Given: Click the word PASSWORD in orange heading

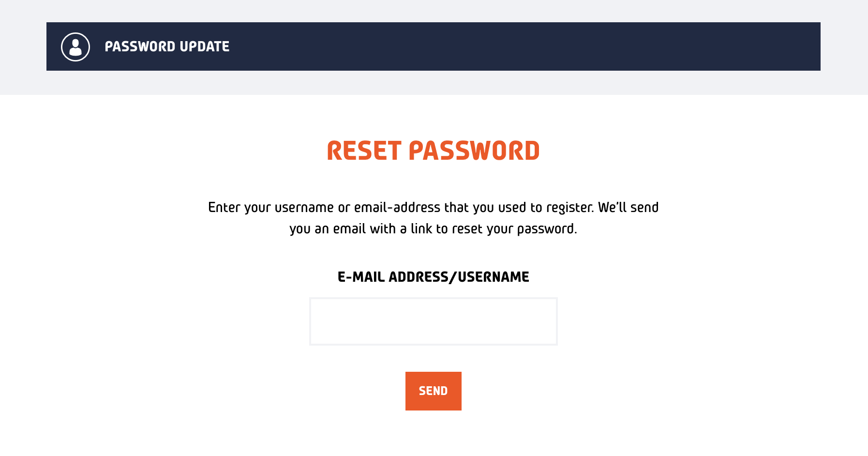Looking at the screenshot, I should click(474, 151).
